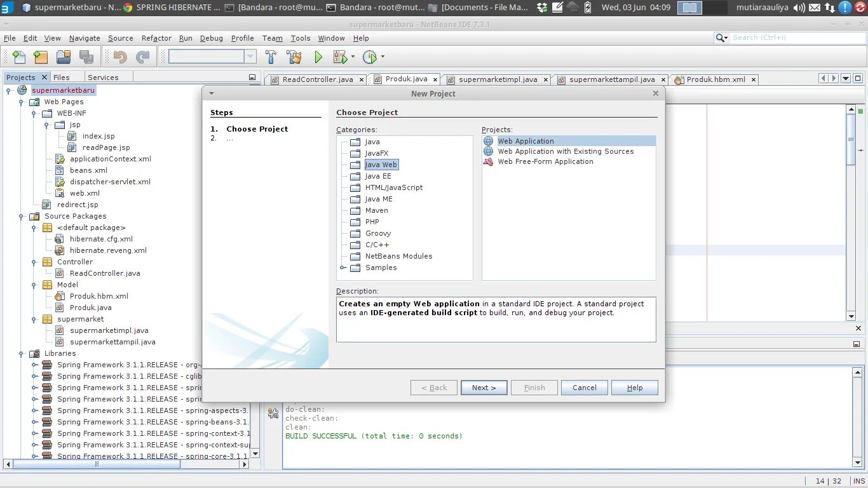Select Java category in New Project
The height and width of the screenshot is (488, 868).
[x=372, y=142]
